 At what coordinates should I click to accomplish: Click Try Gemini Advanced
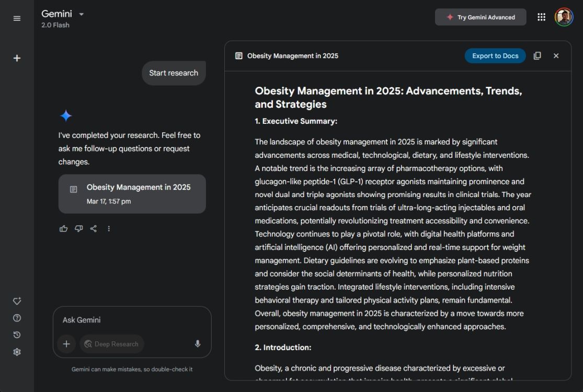pyautogui.click(x=480, y=17)
